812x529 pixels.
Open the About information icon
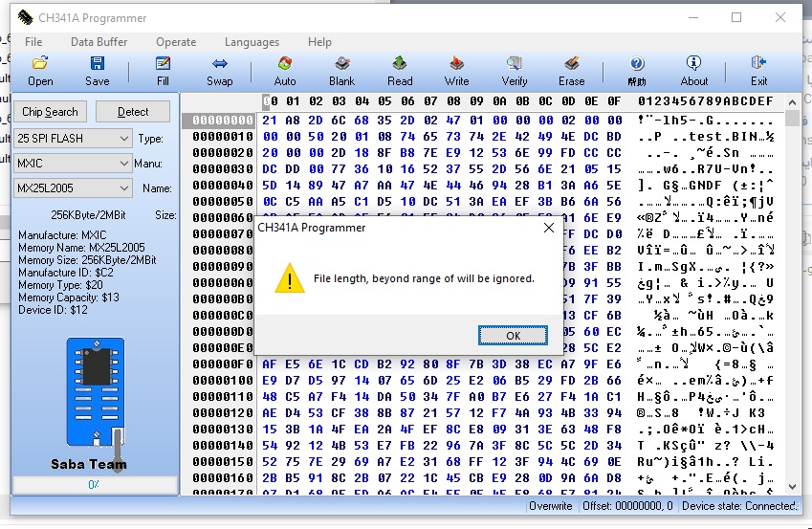click(694, 72)
